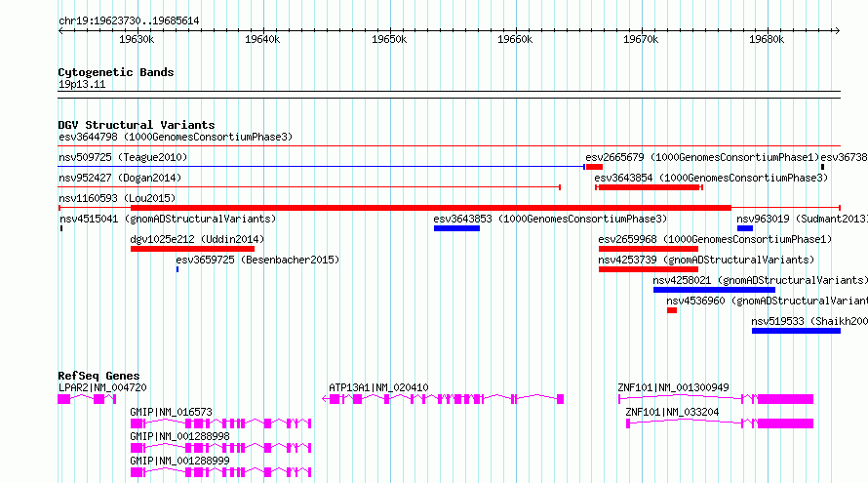This screenshot has height=483, width=868.
Task: Select variant label nsv1160593 (Lou2015)
Action: coord(117,198)
